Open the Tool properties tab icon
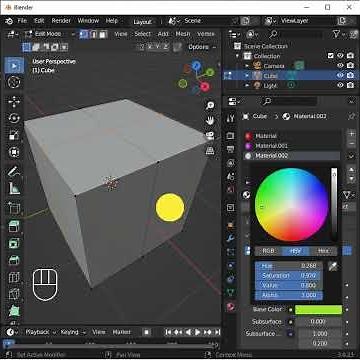The image size is (360, 360). [x=230, y=118]
